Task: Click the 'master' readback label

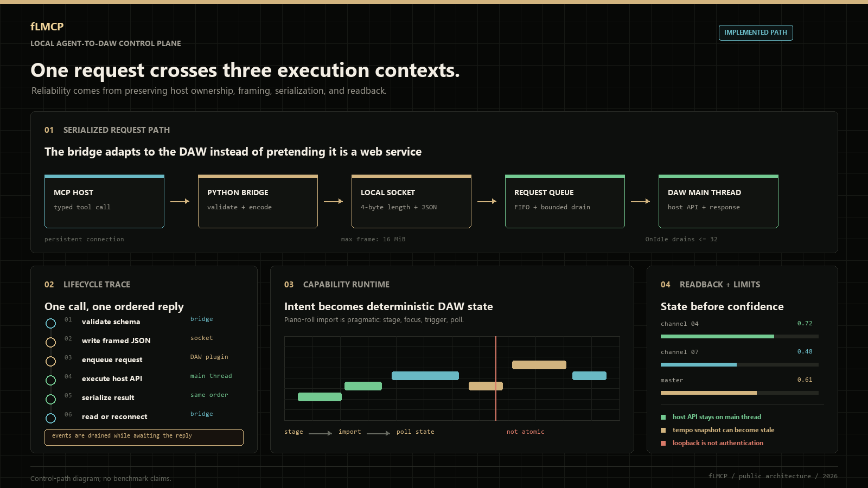Action: (x=672, y=381)
